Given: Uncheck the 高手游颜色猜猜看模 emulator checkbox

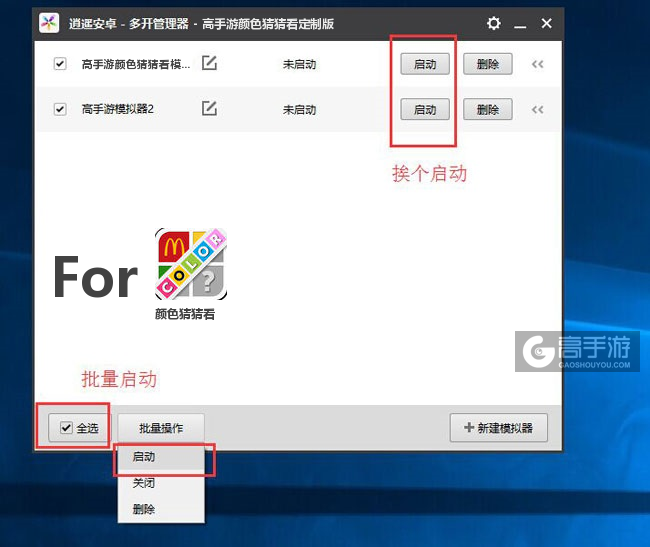Looking at the screenshot, I should coord(60,64).
